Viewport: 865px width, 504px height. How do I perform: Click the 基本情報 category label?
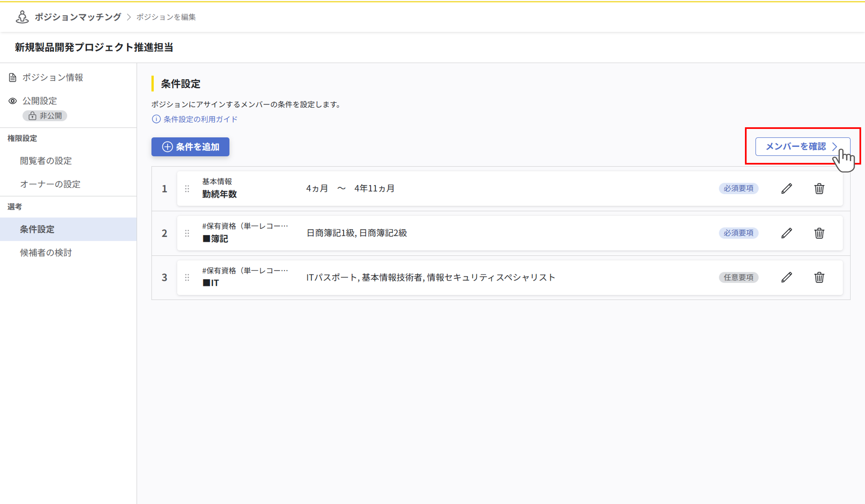[x=217, y=181]
